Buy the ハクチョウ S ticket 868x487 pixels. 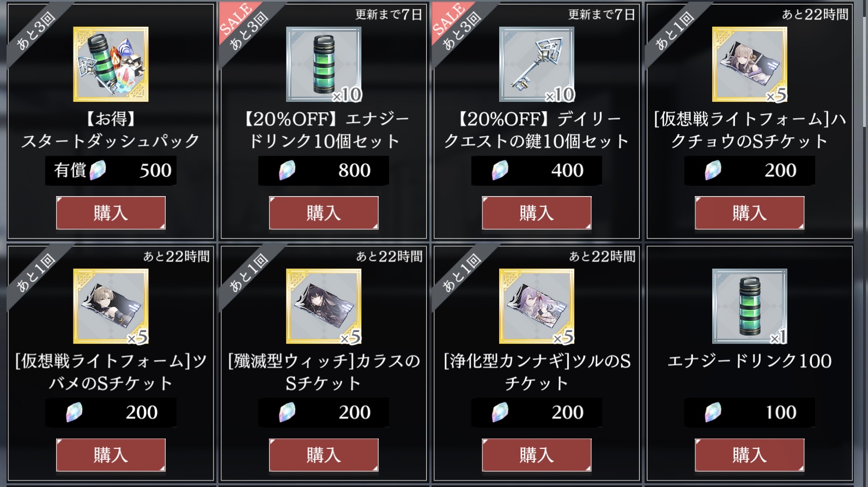(750, 213)
